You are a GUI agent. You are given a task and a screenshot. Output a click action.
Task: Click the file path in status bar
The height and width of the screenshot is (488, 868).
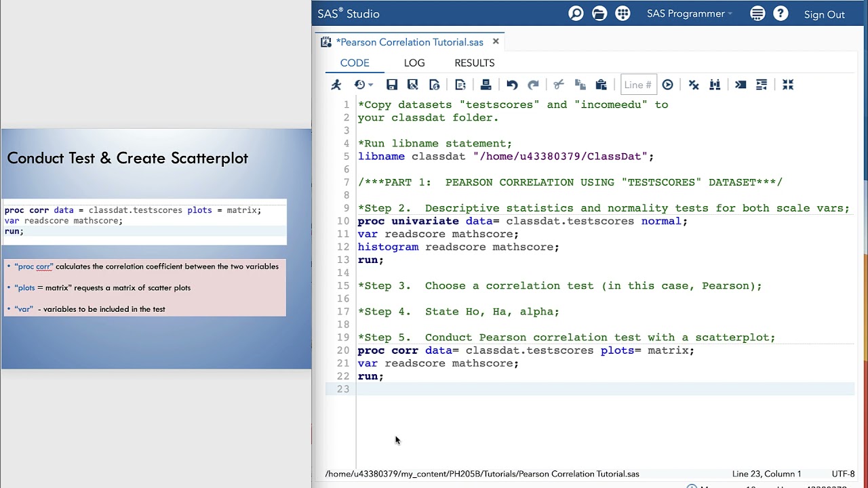pyautogui.click(x=482, y=474)
